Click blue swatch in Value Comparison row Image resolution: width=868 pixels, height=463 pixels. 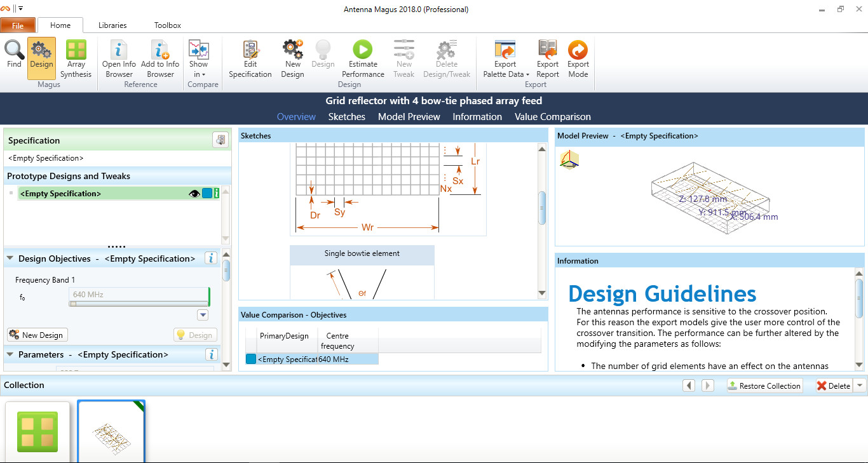(x=251, y=359)
